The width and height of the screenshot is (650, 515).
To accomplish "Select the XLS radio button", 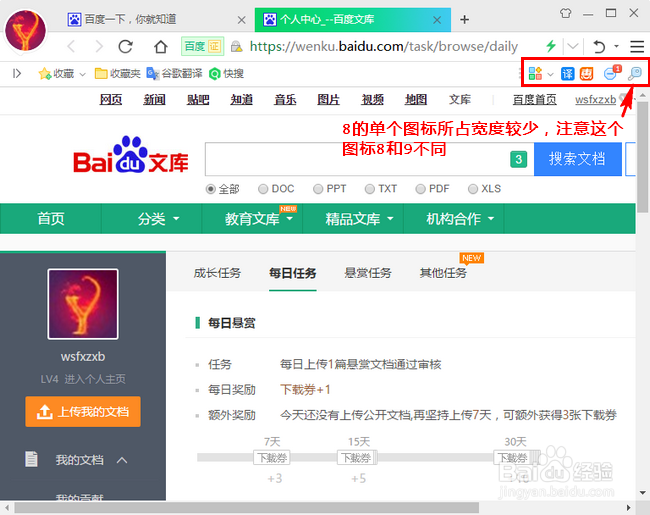I will tap(473, 189).
